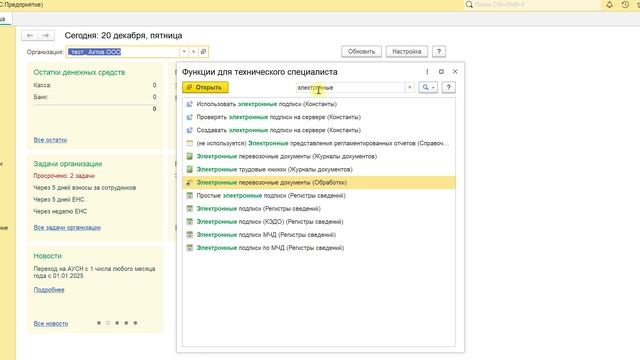Open the 'Все задачи организации' link

click(67, 227)
